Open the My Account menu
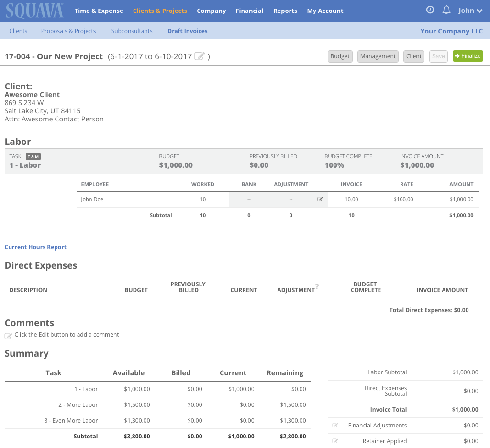 [x=325, y=11]
